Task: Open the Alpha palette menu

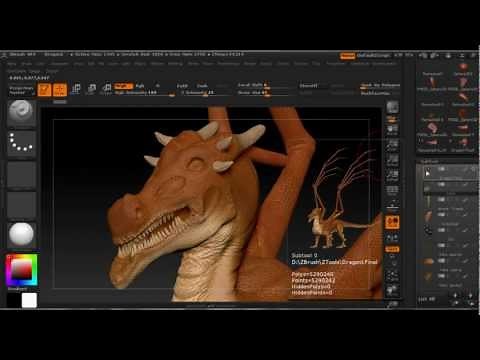Action: pyautogui.click(x=12, y=64)
